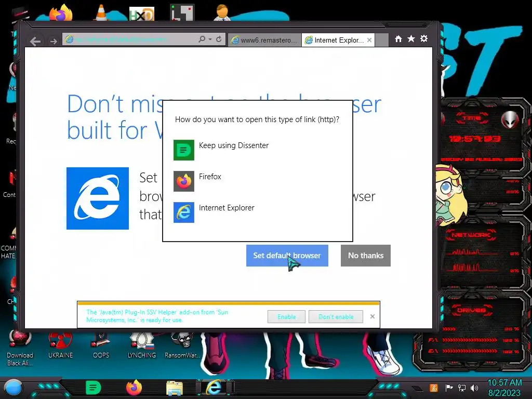Refresh the page with the reload icon
The image size is (532, 399).
pyautogui.click(x=219, y=39)
